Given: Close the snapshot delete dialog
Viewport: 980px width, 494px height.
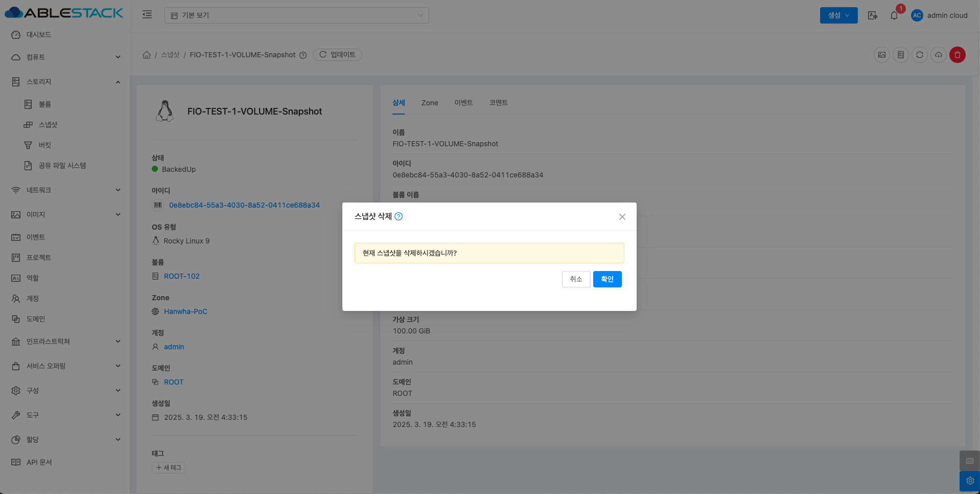Looking at the screenshot, I should [x=622, y=217].
